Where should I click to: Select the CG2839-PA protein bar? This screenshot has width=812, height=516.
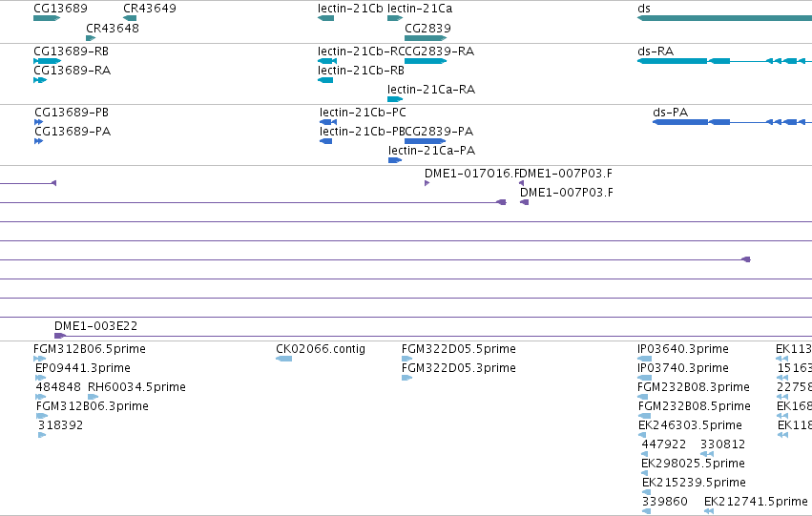coord(425,141)
